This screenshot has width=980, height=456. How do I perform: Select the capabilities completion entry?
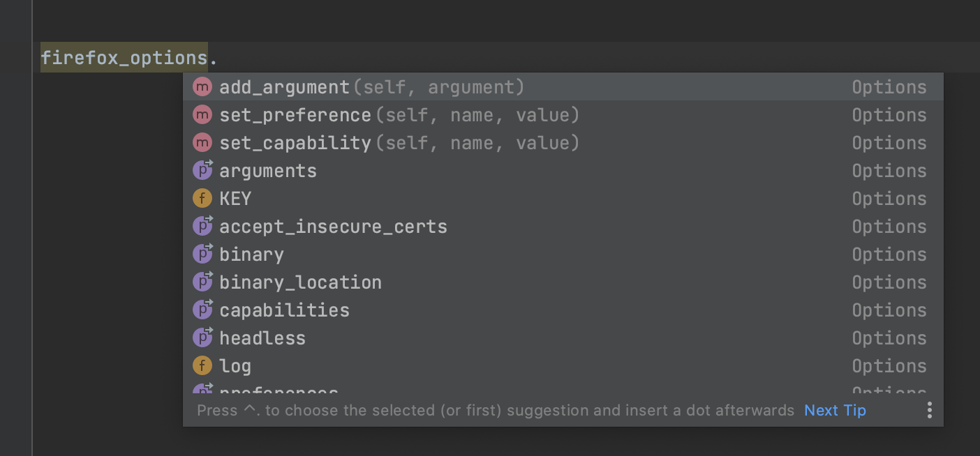click(x=284, y=310)
